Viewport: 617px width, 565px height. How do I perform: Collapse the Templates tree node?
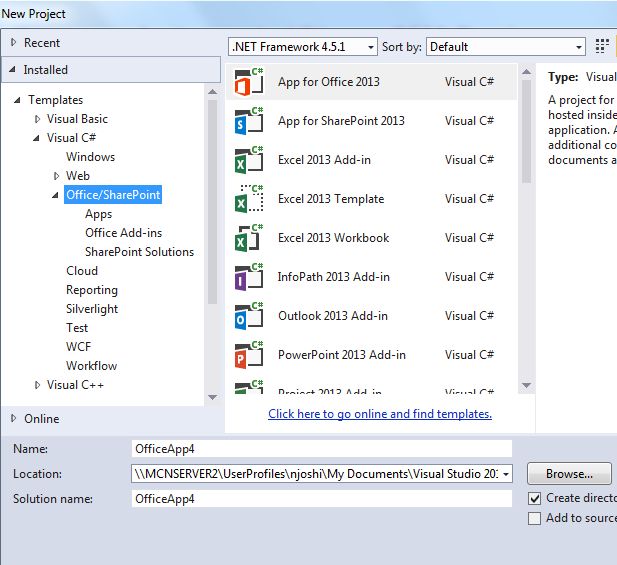click(17, 100)
